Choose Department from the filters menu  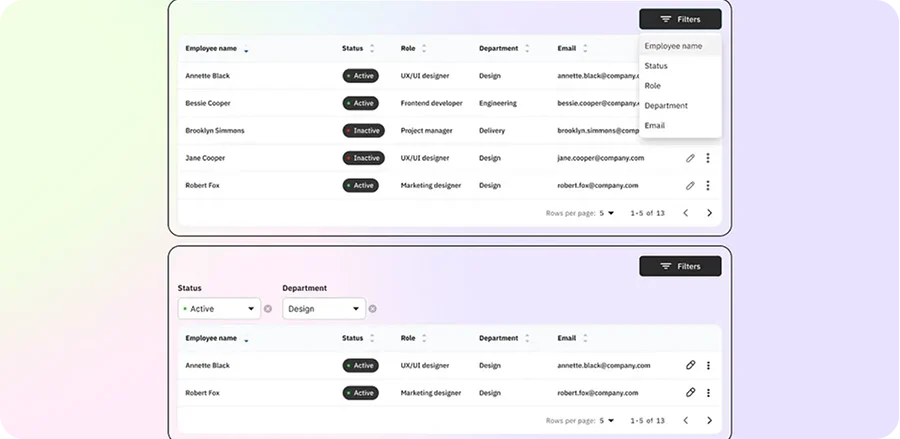point(666,105)
